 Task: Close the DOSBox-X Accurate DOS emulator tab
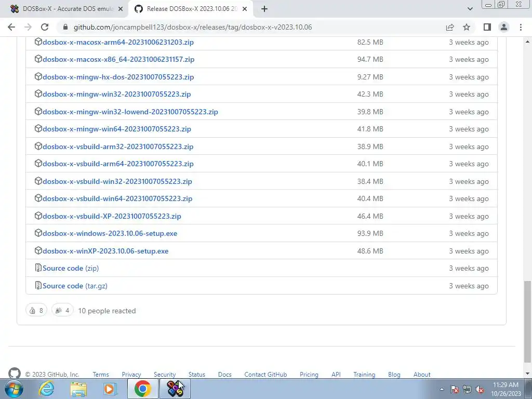(x=121, y=9)
